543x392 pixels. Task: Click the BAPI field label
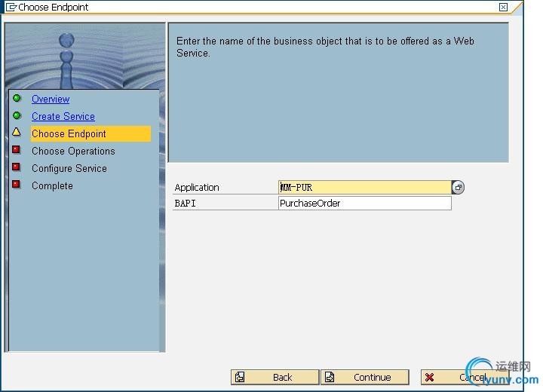[186, 204]
